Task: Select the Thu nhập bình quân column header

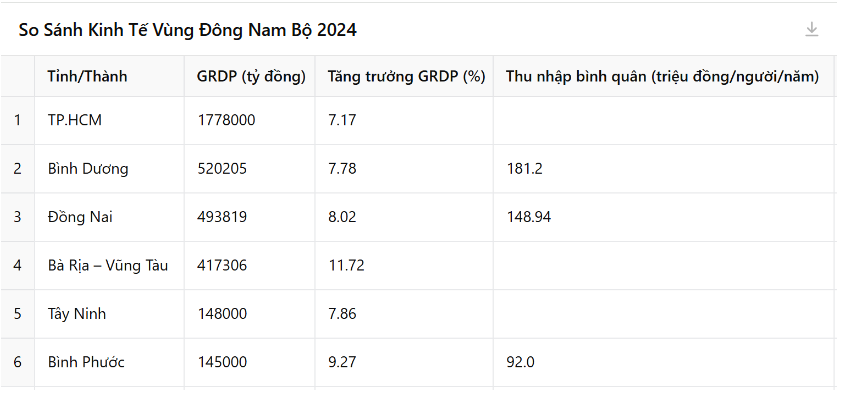Action: tap(664, 76)
